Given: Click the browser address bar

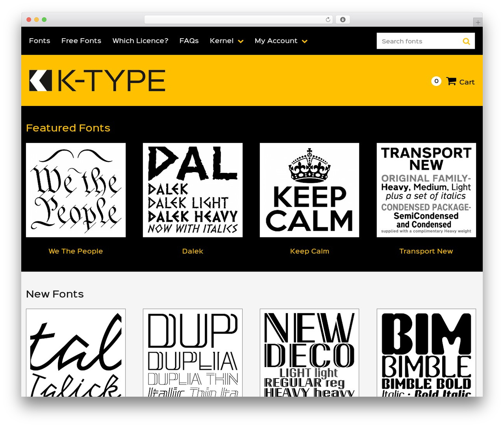Looking at the screenshot, I should click(239, 19).
